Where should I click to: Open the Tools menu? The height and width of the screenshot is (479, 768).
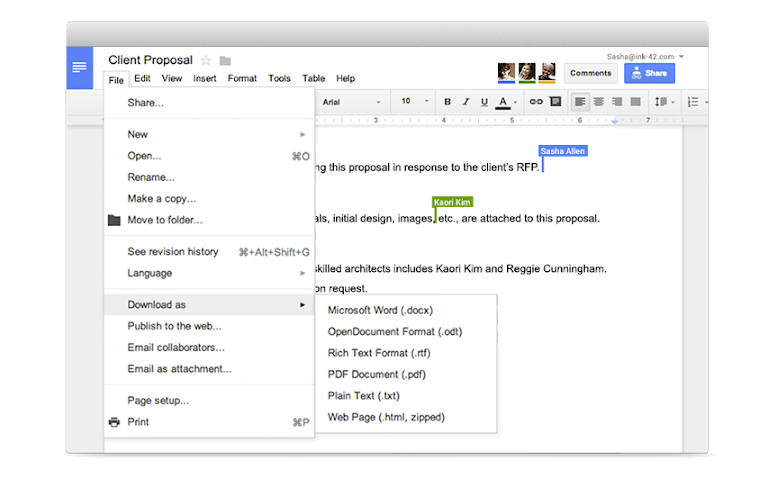click(279, 78)
